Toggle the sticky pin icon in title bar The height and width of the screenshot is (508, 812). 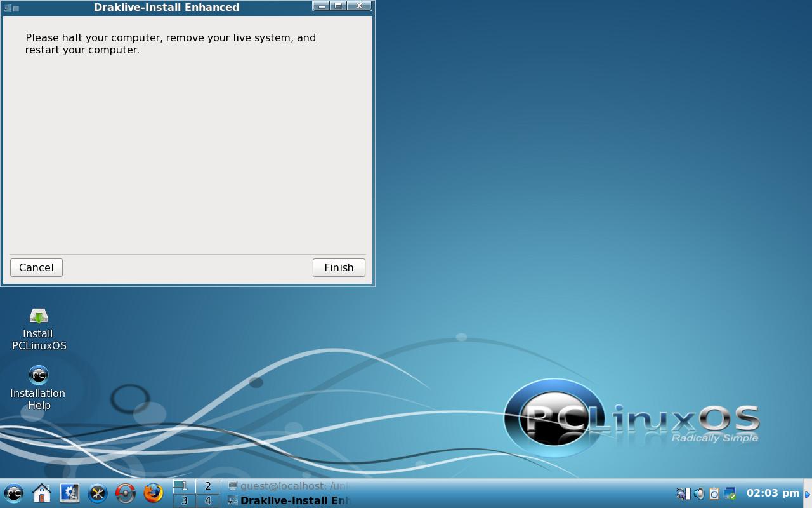coord(16,8)
